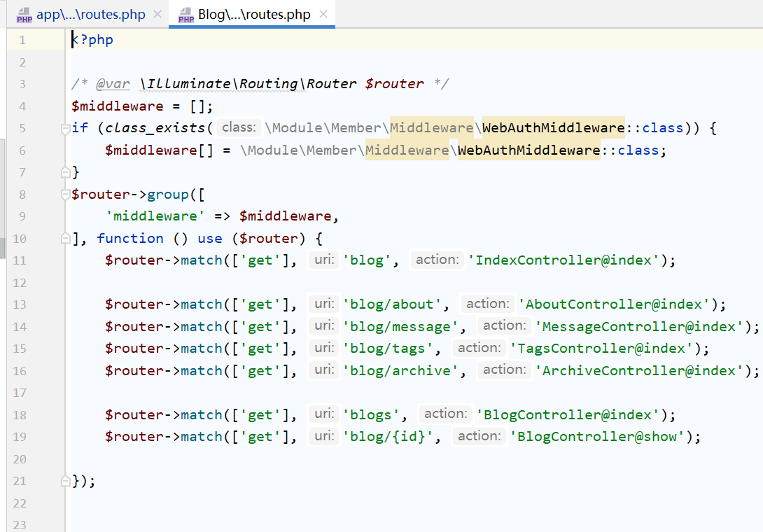Close the app\...\routes.php tab

pyautogui.click(x=157, y=15)
